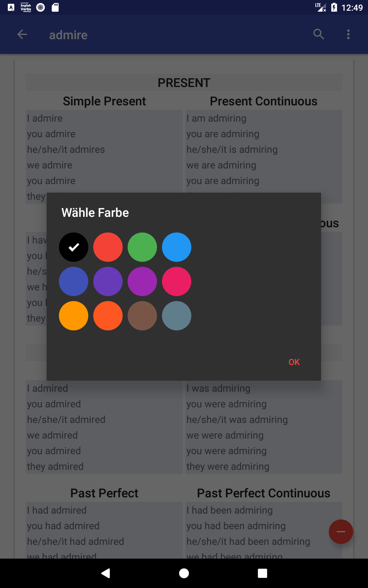Select the amber orange color swatch
The image size is (368, 588).
tap(74, 316)
